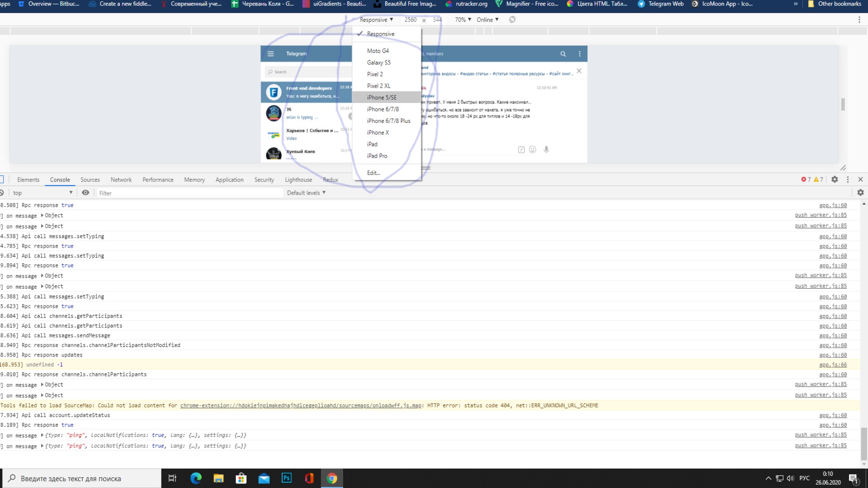868x488 pixels.
Task: Open the Application tab
Action: point(229,179)
